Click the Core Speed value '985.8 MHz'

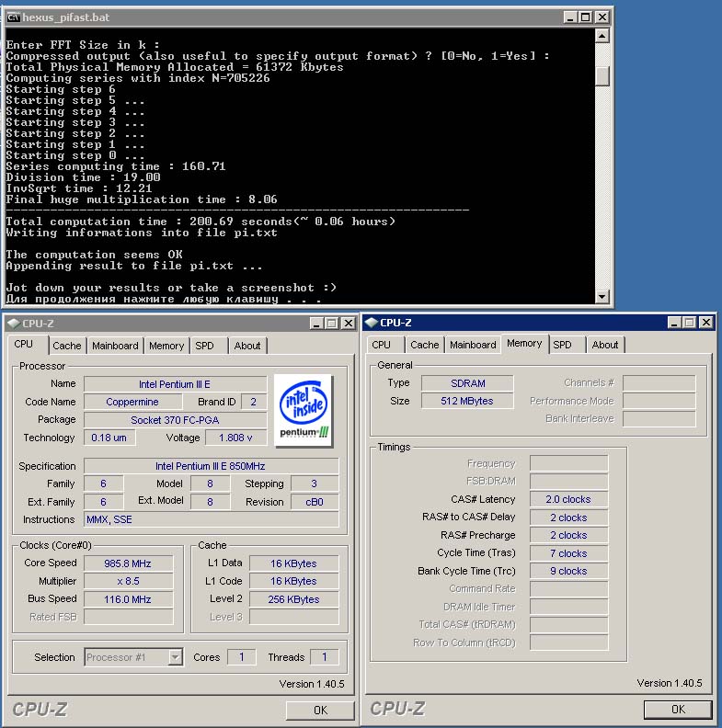pyautogui.click(x=128, y=563)
